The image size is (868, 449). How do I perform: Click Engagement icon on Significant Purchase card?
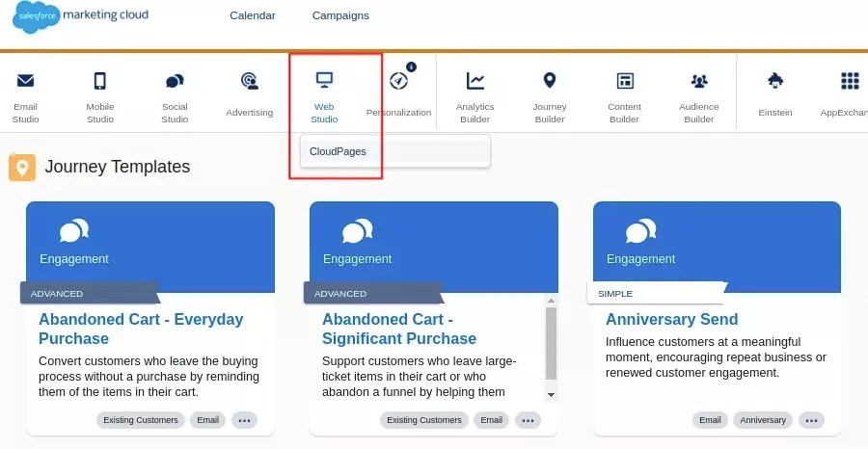point(358,230)
